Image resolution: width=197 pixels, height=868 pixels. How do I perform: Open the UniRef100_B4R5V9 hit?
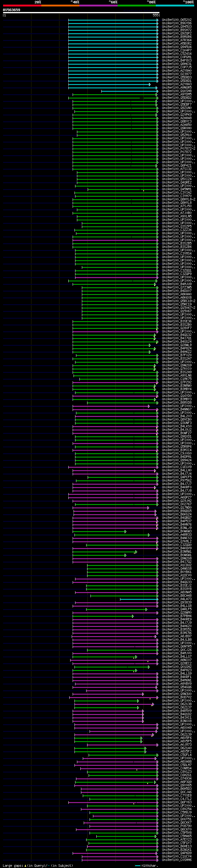(x=177, y=711)
